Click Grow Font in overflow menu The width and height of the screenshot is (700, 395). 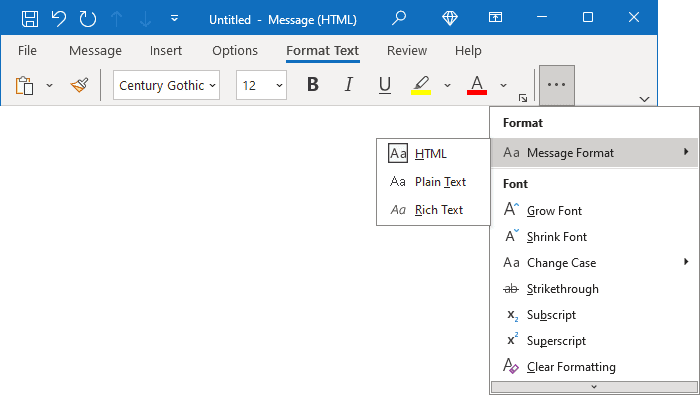(x=594, y=210)
